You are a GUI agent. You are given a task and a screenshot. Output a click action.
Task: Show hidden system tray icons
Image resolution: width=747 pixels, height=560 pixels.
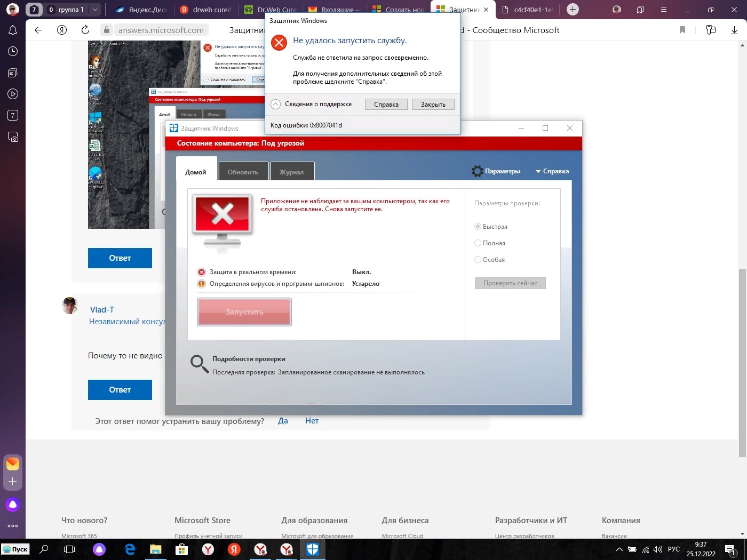click(x=619, y=549)
